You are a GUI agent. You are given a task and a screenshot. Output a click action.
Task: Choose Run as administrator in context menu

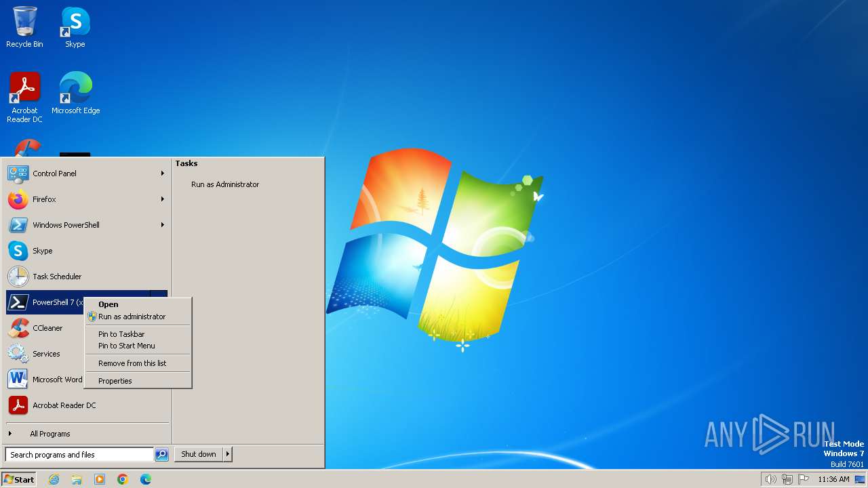138,317
